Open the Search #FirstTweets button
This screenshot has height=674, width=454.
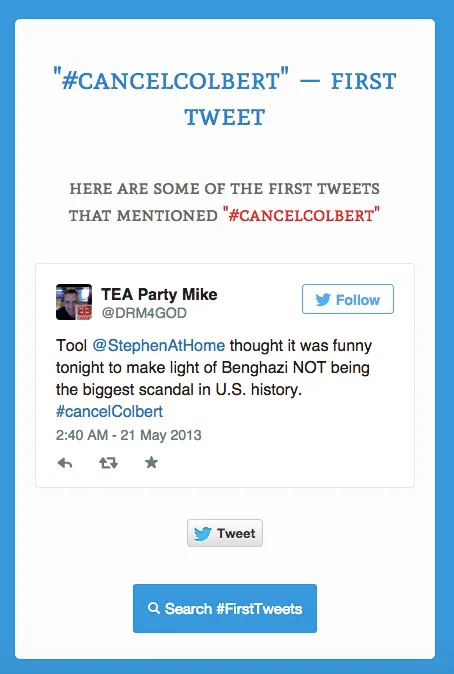[x=225, y=608]
